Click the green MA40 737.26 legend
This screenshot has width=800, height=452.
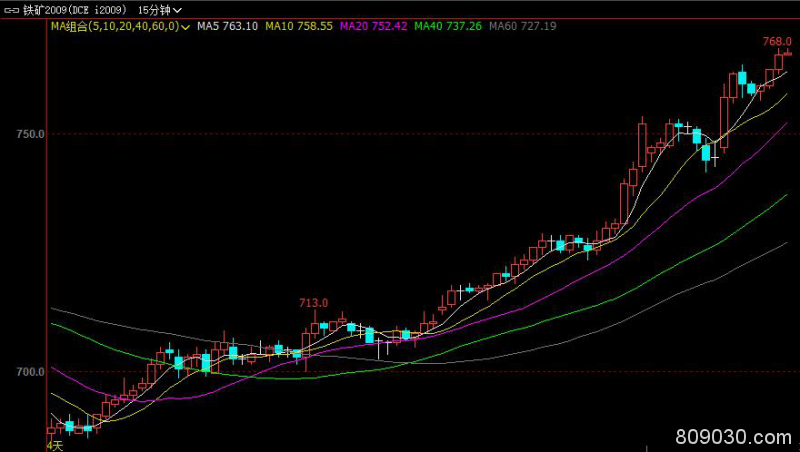[448, 26]
